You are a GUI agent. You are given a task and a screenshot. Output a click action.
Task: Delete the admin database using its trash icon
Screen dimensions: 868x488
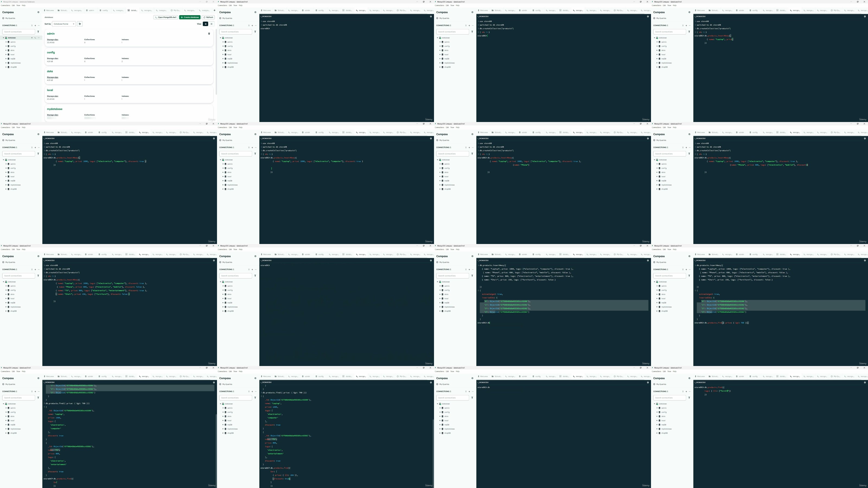[209, 34]
